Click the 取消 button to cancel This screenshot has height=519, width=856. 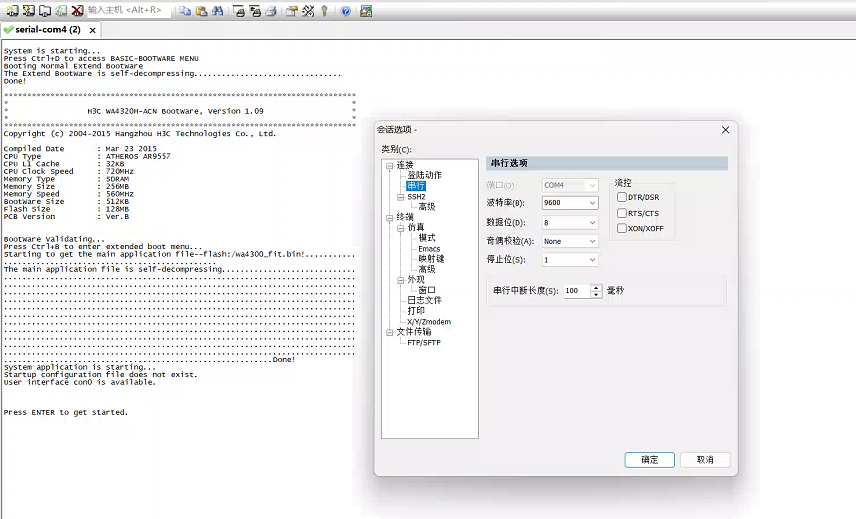pos(705,460)
